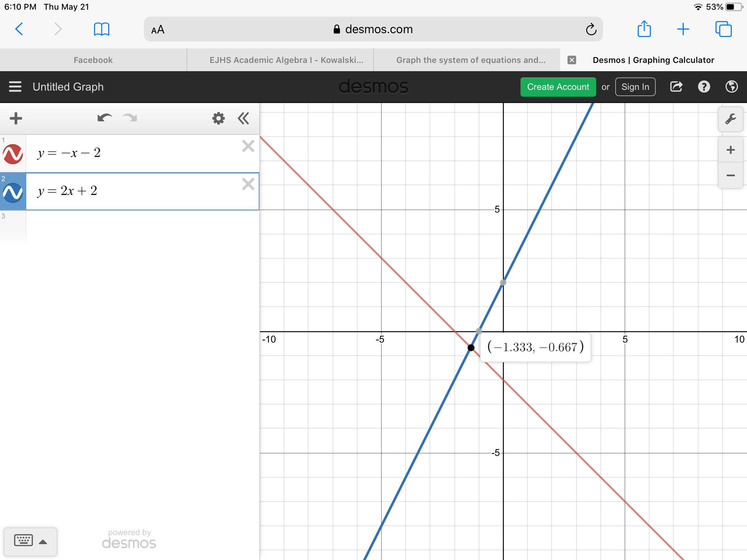Click the Sign In button

[x=635, y=87]
